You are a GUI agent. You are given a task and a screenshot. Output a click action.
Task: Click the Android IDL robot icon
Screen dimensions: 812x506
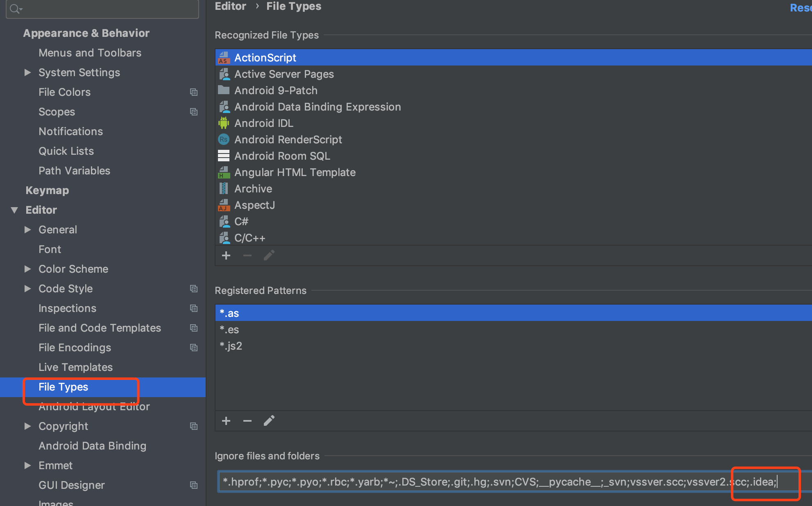point(223,123)
